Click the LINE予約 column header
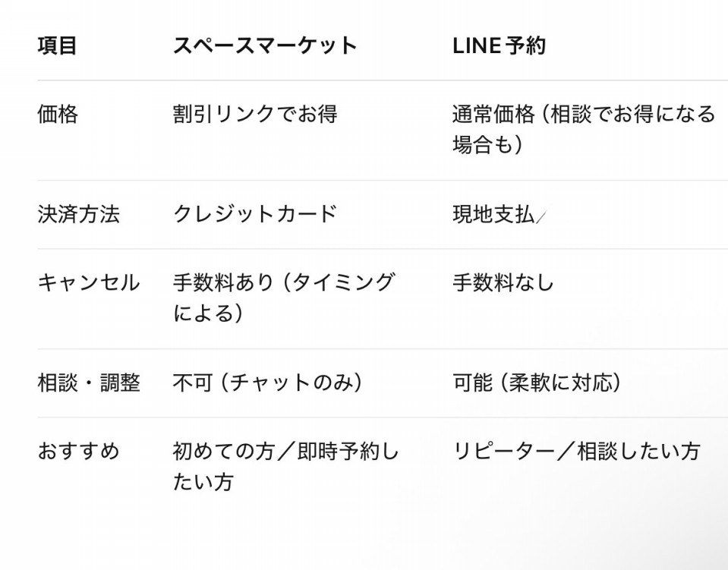728x570 pixels. coord(499,46)
